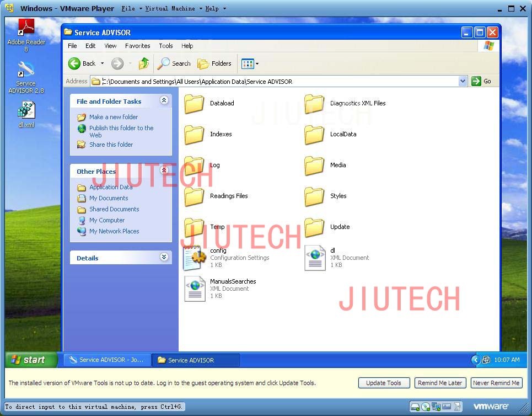Click Make a new folder link
Viewport: 532px width, 416px height.
point(114,117)
